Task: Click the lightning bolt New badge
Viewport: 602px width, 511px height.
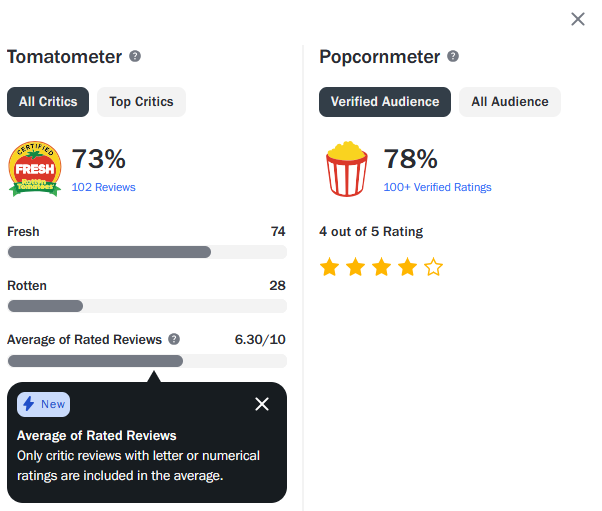Action: click(x=43, y=404)
